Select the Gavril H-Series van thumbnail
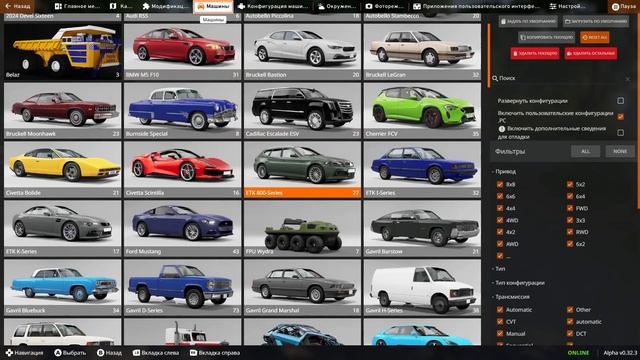The height and width of the screenshot is (360, 640). (x=422, y=287)
